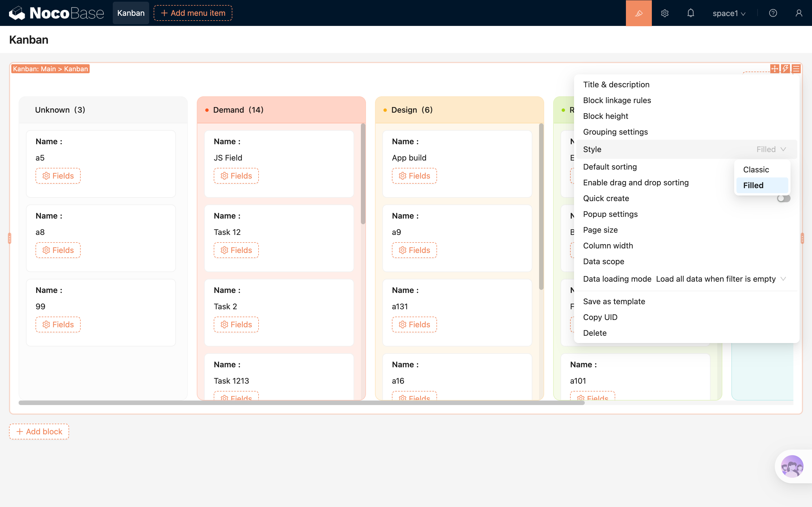Open the AI employees avatar bubble
The image size is (812, 507).
(x=792, y=466)
